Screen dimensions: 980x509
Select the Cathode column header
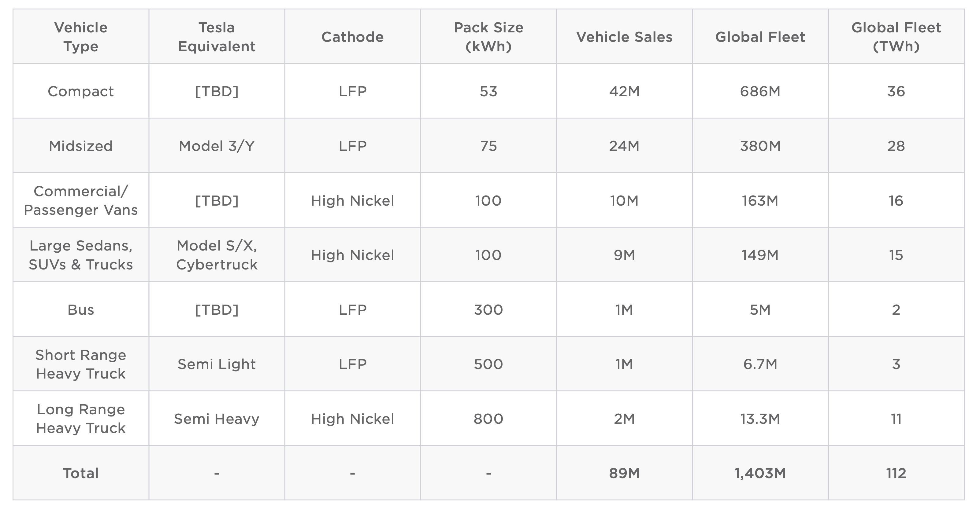coord(352,37)
